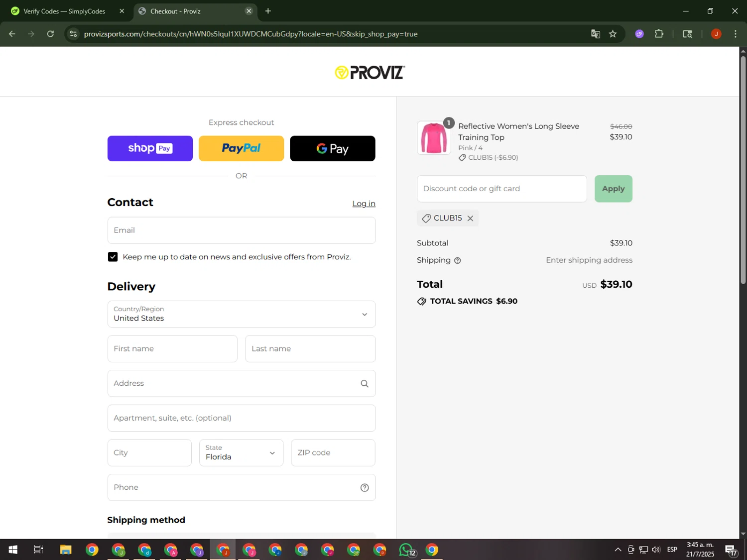Click the taskbar clock showing 3:45 a. m.
This screenshot has height=560, width=747.
pyautogui.click(x=700, y=550)
